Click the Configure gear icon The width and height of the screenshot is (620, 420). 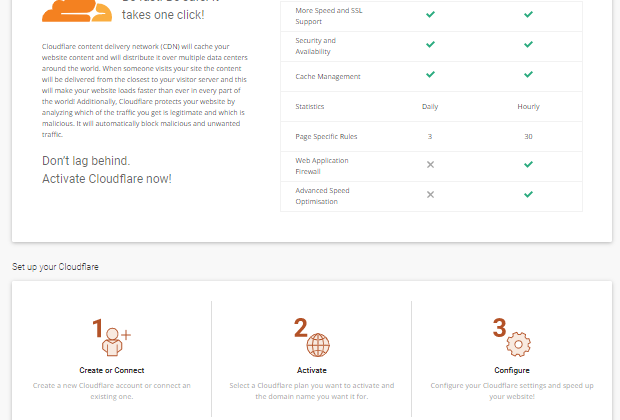[518, 344]
